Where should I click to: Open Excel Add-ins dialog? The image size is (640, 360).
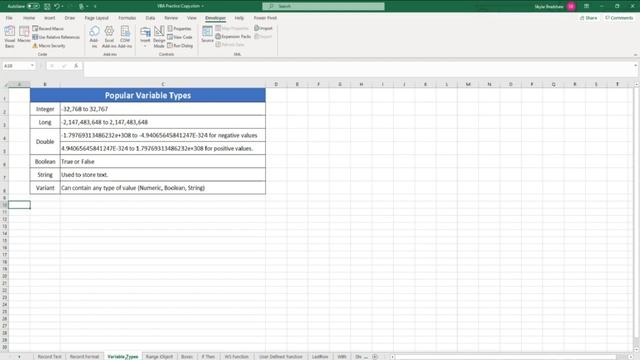click(x=109, y=37)
